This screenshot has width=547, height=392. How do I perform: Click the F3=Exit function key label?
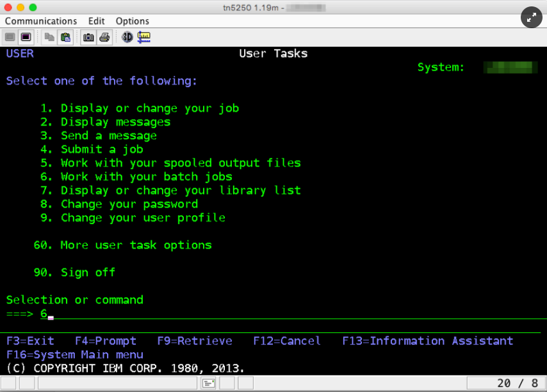coord(30,341)
